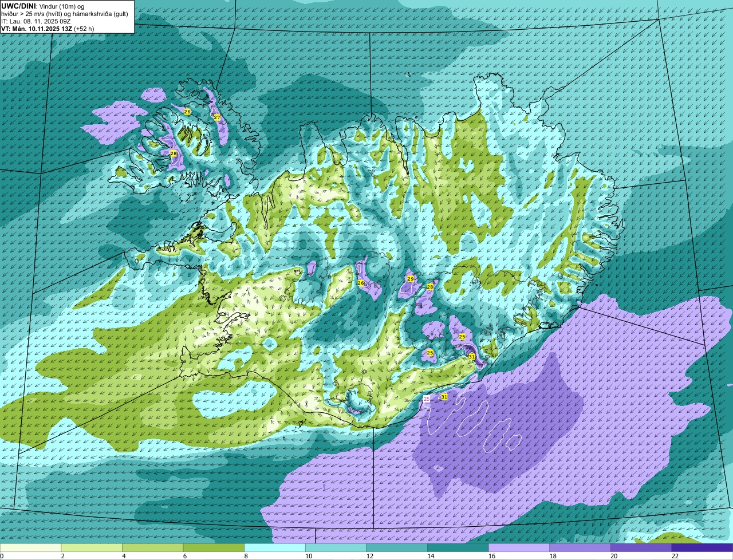Click the scale label '12'
This screenshot has height=560, width=733.
coord(370,556)
